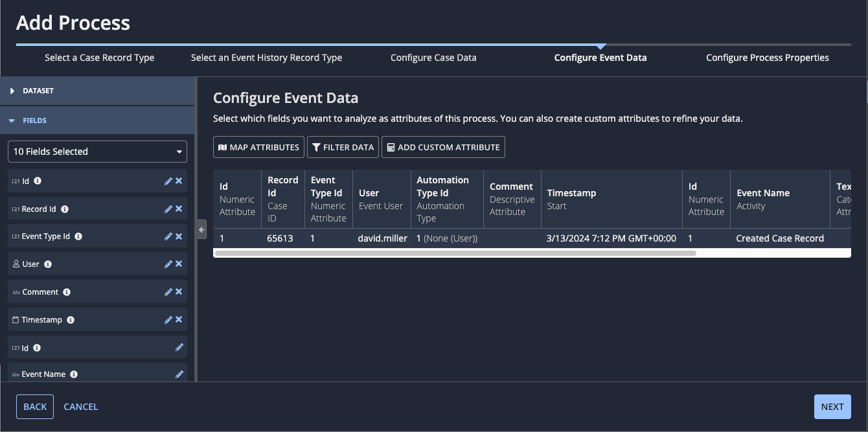
Task: Edit the Record Id field with its pencil icon
Action: (168, 209)
